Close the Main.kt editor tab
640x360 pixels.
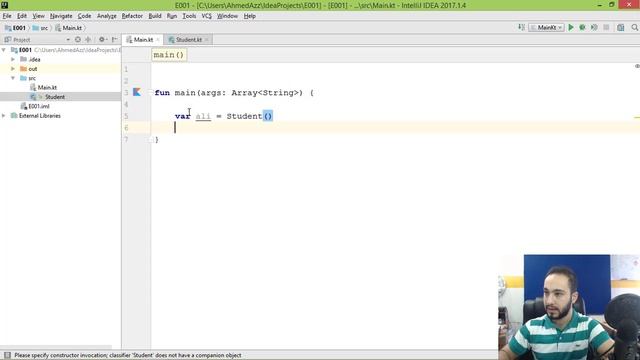tap(158, 40)
